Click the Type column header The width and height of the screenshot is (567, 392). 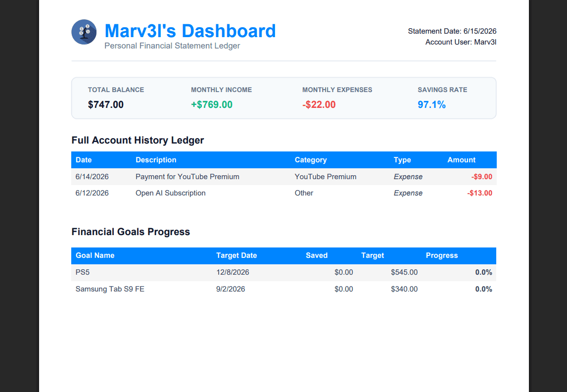pos(402,160)
